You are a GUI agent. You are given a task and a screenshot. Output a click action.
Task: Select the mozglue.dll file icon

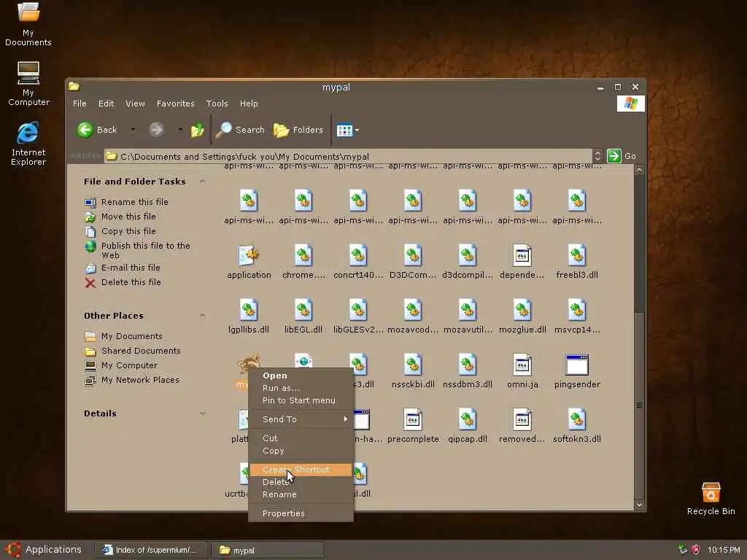pos(522,310)
